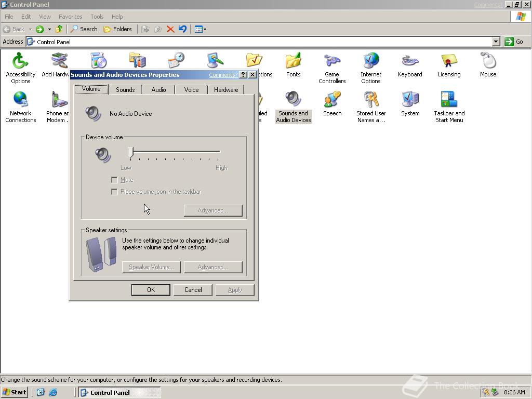
Task: Launch Internet Explorer from Quick Launch
Action: pyautogui.click(x=53, y=392)
